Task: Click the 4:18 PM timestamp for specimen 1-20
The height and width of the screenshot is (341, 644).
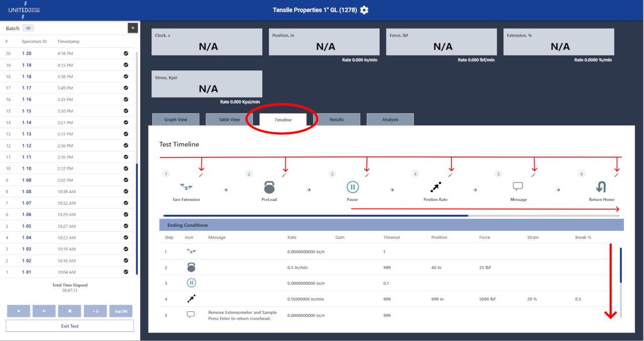Action: (x=65, y=53)
